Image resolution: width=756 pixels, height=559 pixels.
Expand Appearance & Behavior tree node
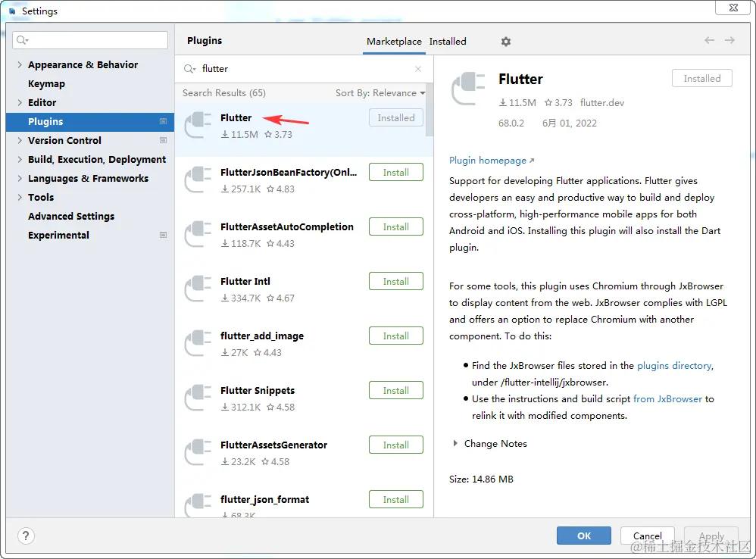20,64
